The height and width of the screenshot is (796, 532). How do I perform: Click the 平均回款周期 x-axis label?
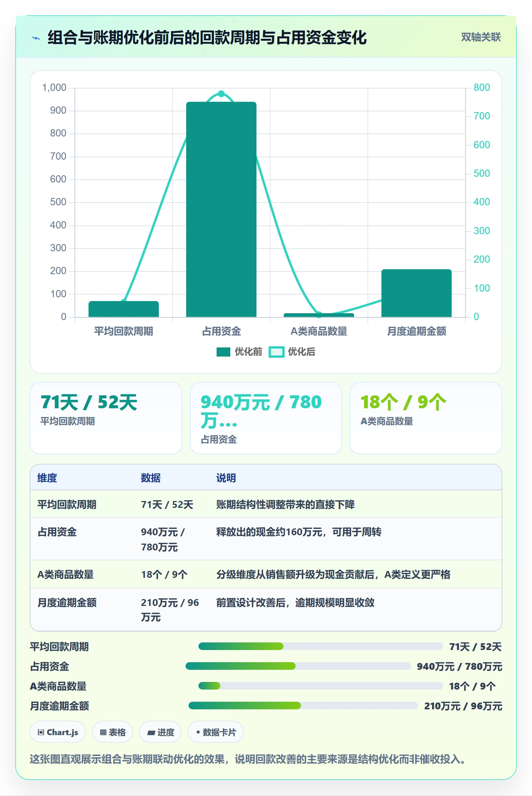click(123, 331)
